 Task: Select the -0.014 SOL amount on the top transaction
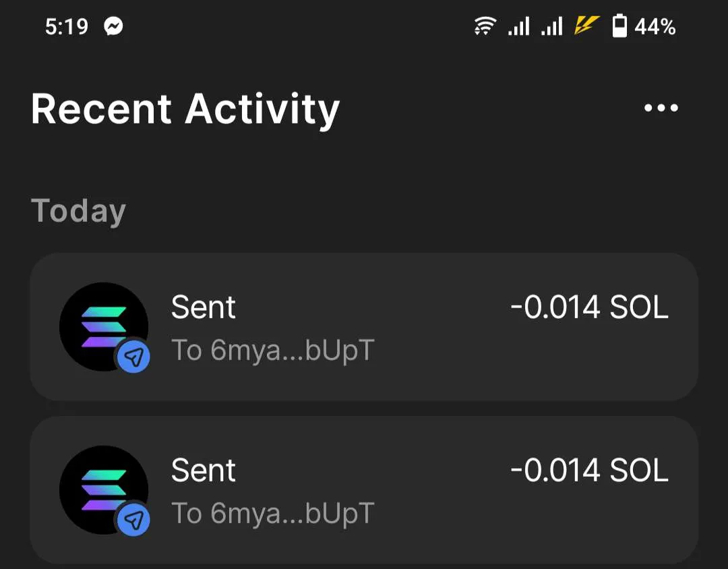point(589,307)
